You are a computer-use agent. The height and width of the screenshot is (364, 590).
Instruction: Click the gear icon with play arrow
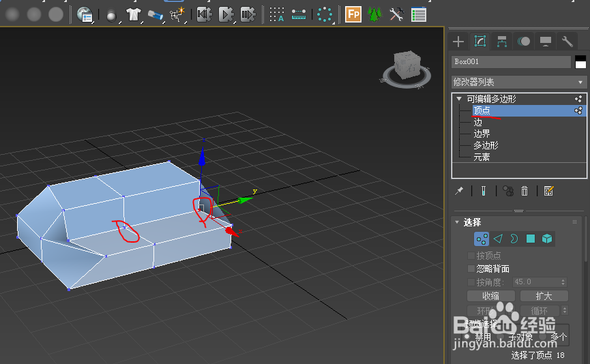pos(226,15)
